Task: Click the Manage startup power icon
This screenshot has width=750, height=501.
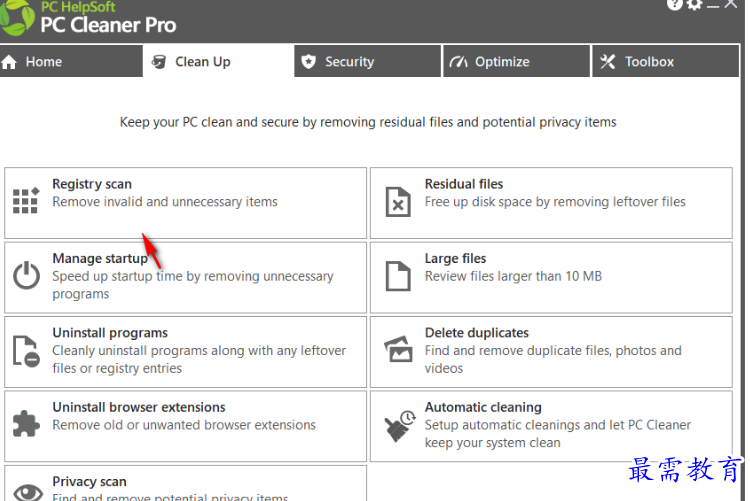Action: [26, 275]
